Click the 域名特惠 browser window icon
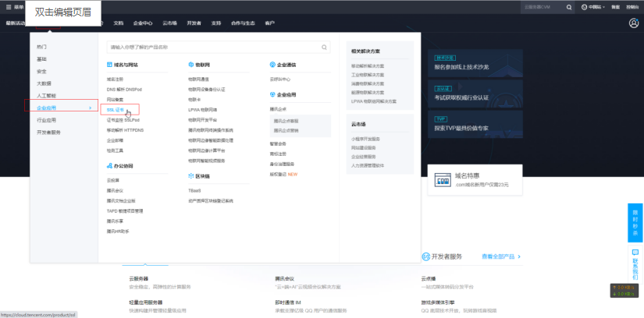Screen dimensions: 644x318 point(443,180)
